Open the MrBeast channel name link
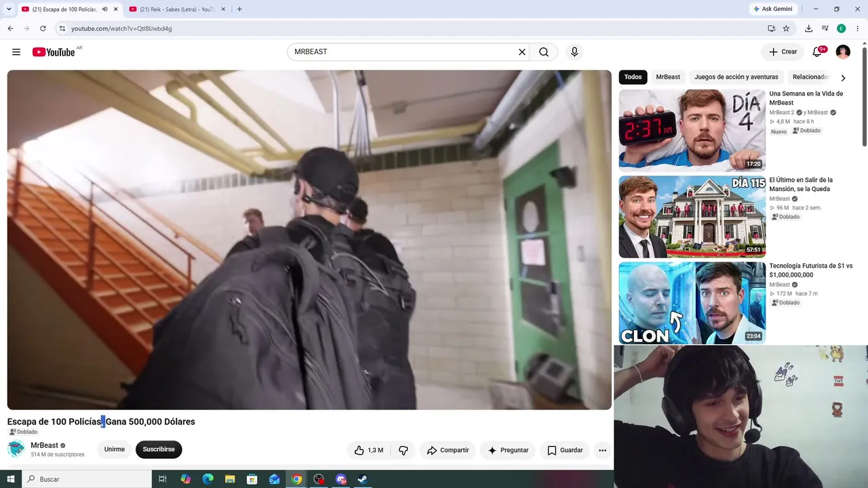This screenshot has height=488, width=868. (x=44, y=445)
